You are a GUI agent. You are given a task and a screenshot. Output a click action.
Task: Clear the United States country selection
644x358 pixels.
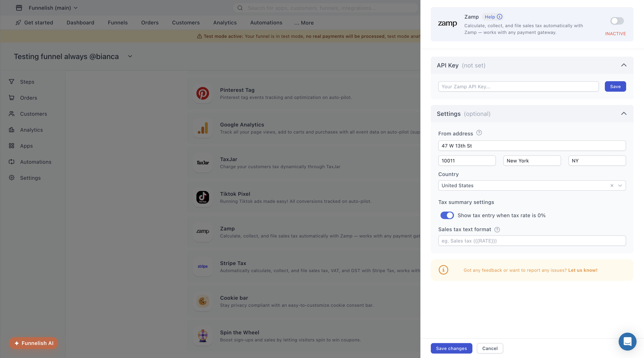[x=612, y=185]
